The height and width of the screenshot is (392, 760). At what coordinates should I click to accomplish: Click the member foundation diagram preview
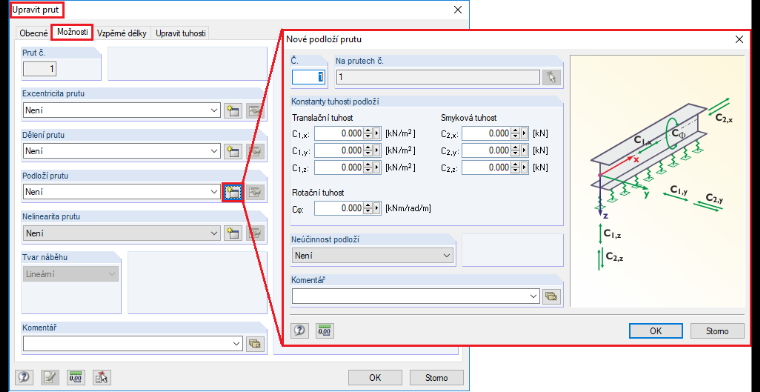(658, 181)
